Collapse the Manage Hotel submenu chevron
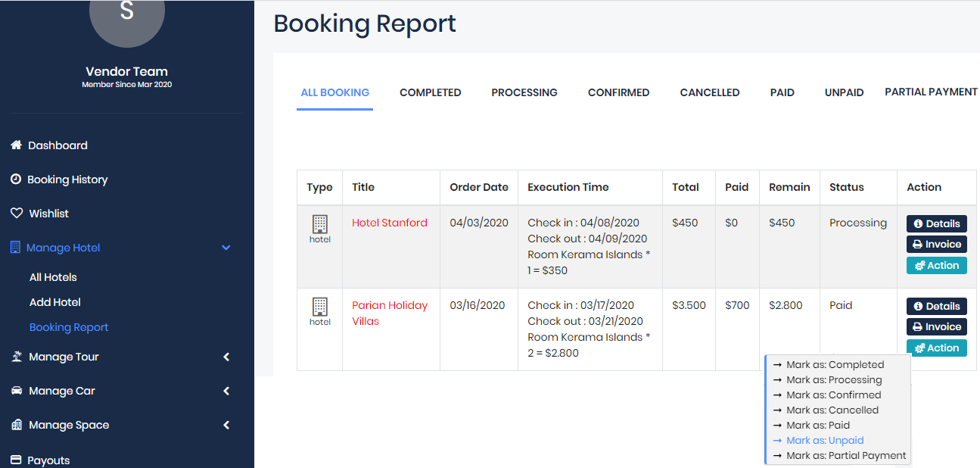 (x=226, y=248)
